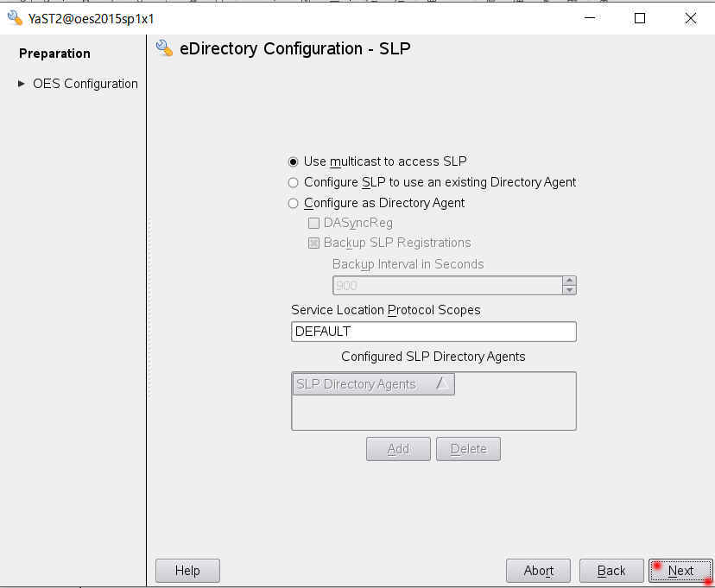Viewport: 715px width, 588px height.
Task: Increase backup interval with up arrow
Action: 569,281
